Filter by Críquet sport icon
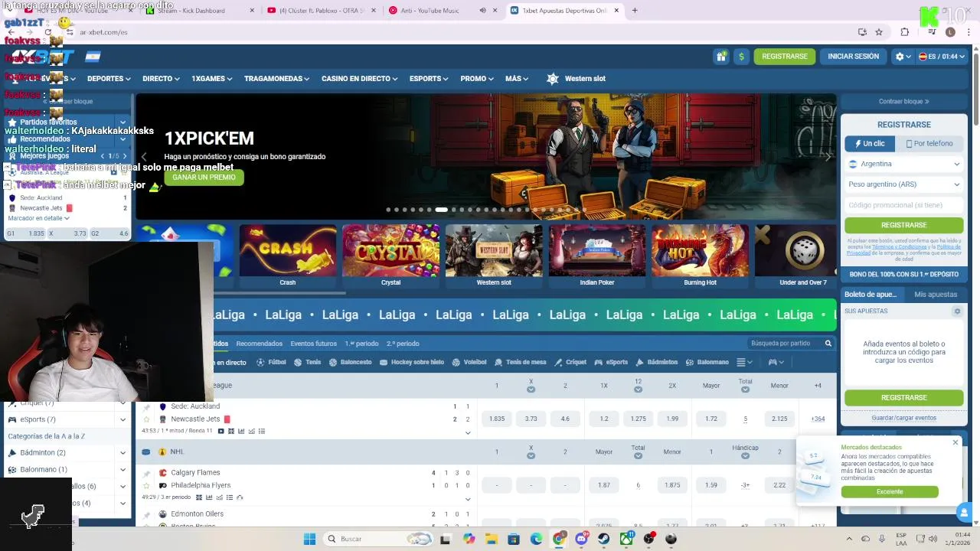980x551 pixels. pyautogui.click(x=570, y=362)
